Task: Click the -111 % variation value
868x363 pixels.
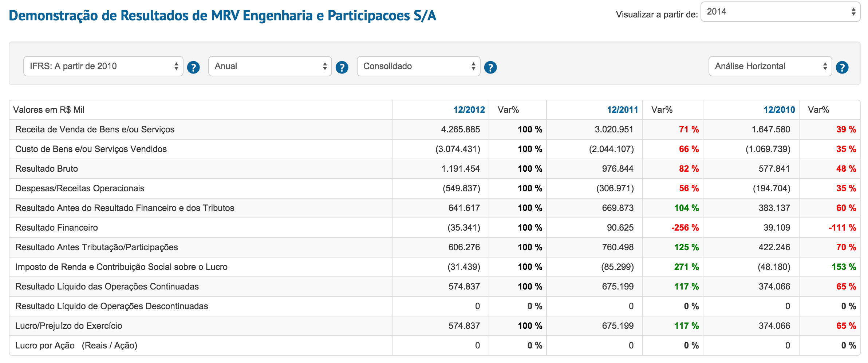Action: point(842,228)
